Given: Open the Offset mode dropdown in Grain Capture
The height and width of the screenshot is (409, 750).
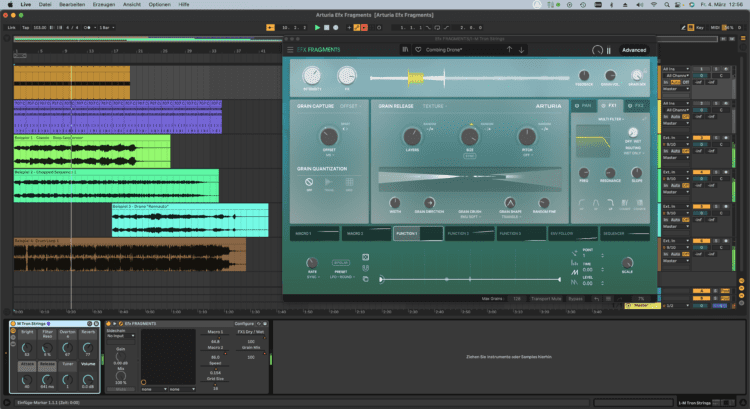Looking at the screenshot, I should click(x=351, y=106).
